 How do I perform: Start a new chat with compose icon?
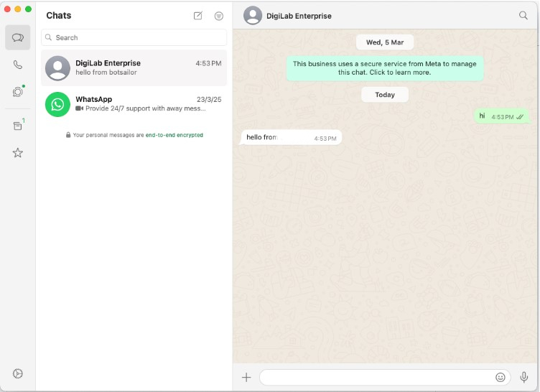coord(198,16)
